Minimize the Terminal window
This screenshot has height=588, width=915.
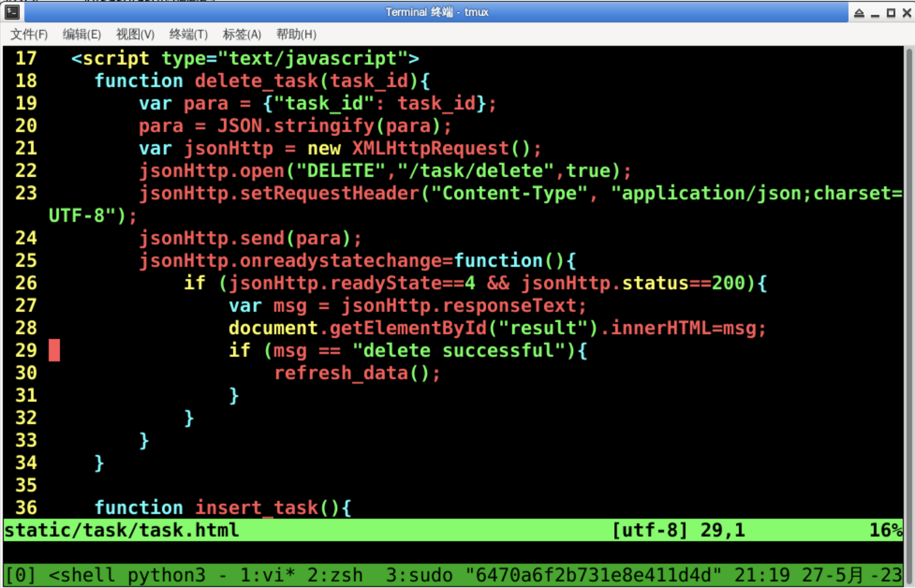point(875,12)
